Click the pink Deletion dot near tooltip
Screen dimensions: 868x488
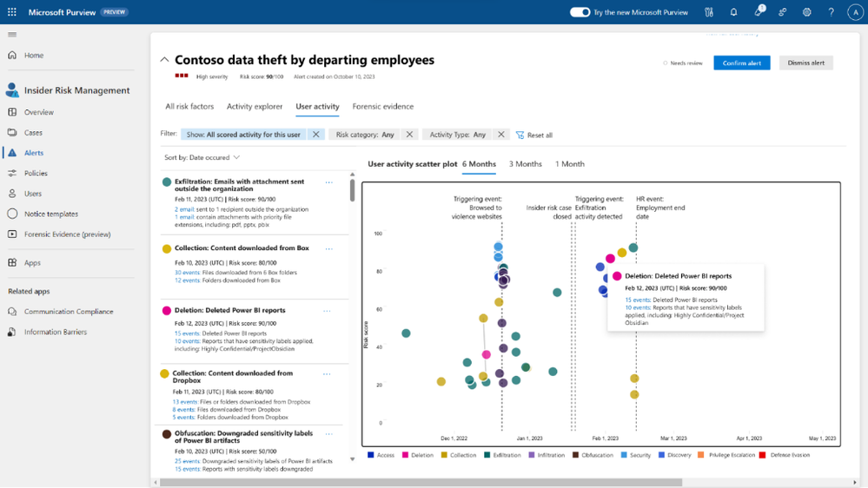[x=610, y=259]
